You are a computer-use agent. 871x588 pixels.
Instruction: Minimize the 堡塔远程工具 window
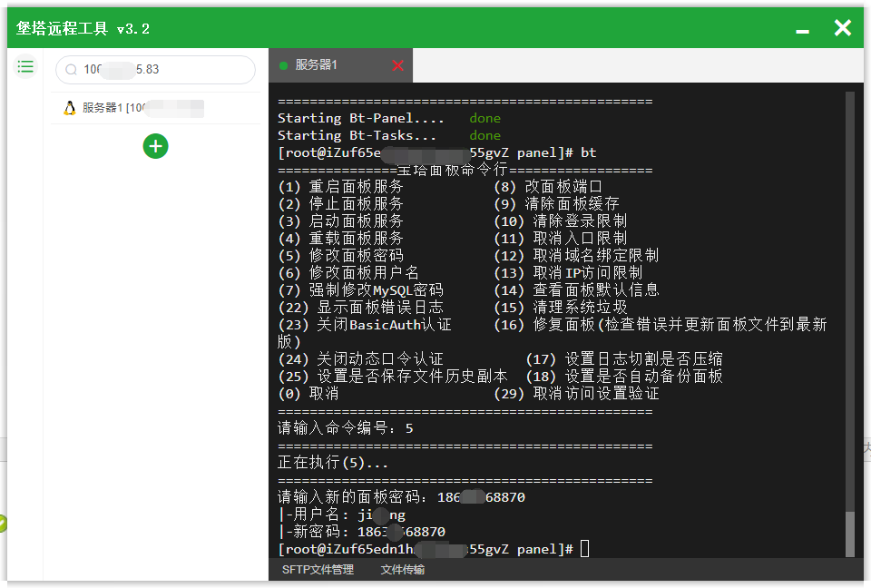coord(803,31)
